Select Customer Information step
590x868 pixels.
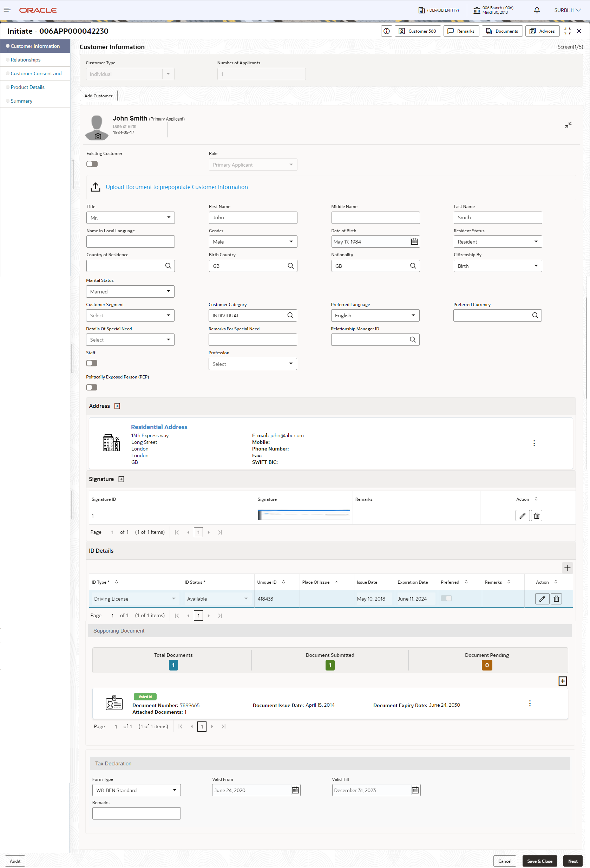pos(35,46)
